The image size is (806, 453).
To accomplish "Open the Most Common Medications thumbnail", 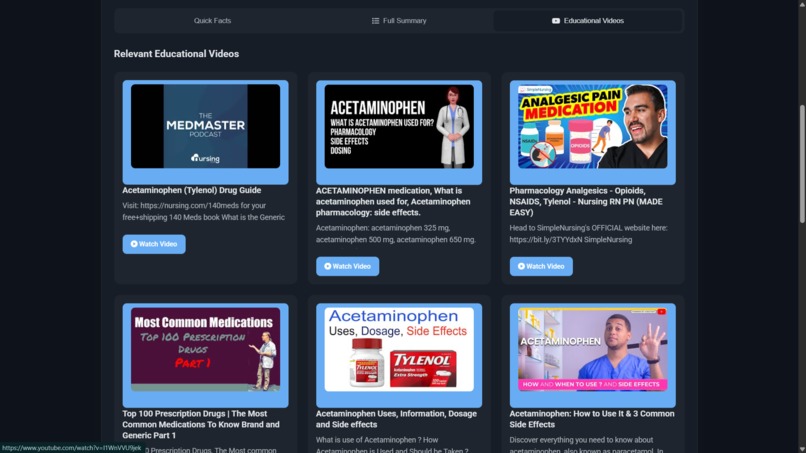I will (x=206, y=350).
